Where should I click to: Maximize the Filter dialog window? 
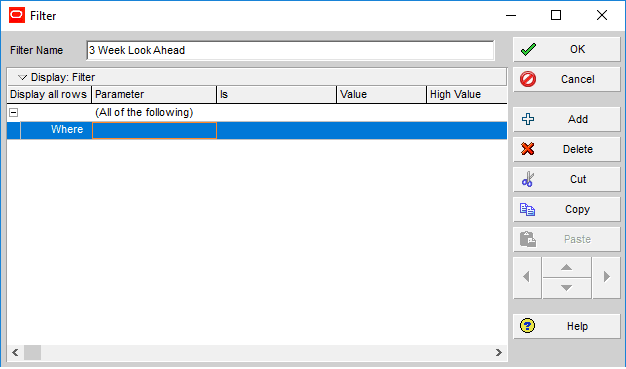[556, 16]
